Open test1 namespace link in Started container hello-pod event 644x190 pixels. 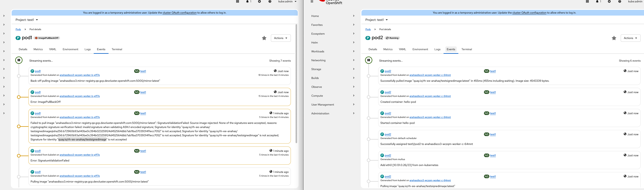[493, 113]
